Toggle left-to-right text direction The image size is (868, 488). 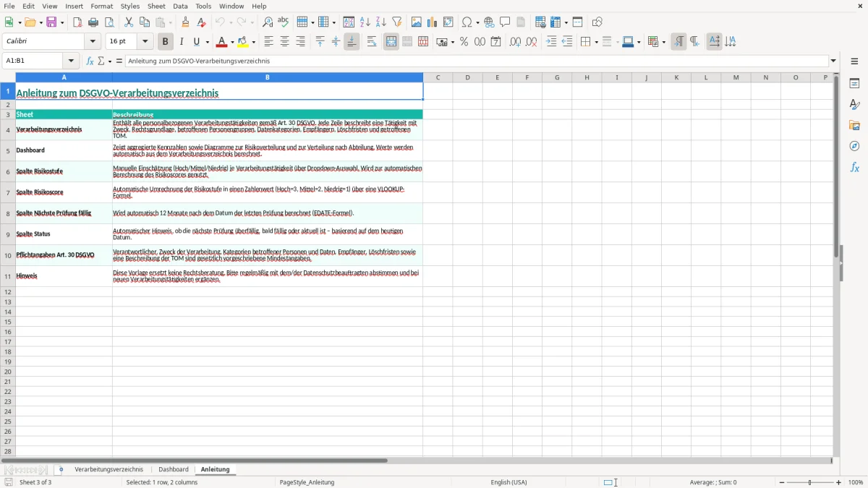678,42
